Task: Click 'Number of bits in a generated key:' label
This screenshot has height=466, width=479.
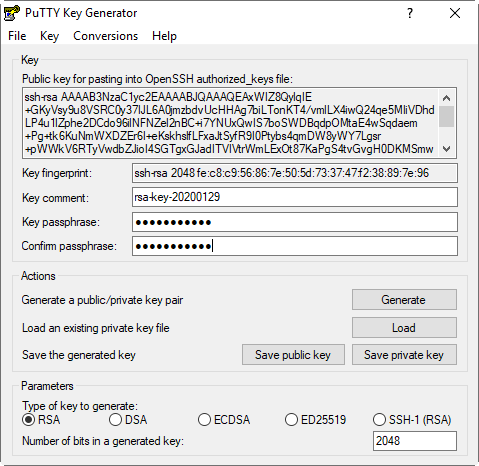Action: point(103,441)
